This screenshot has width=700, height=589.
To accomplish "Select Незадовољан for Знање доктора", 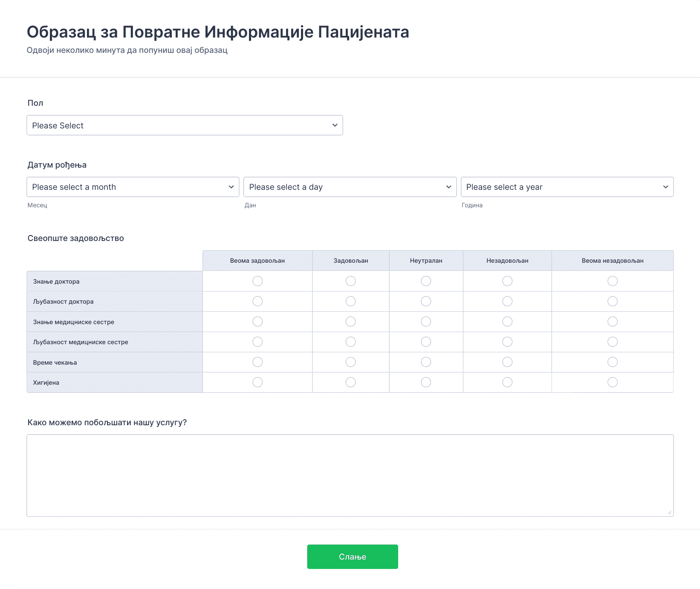I will (507, 281).
